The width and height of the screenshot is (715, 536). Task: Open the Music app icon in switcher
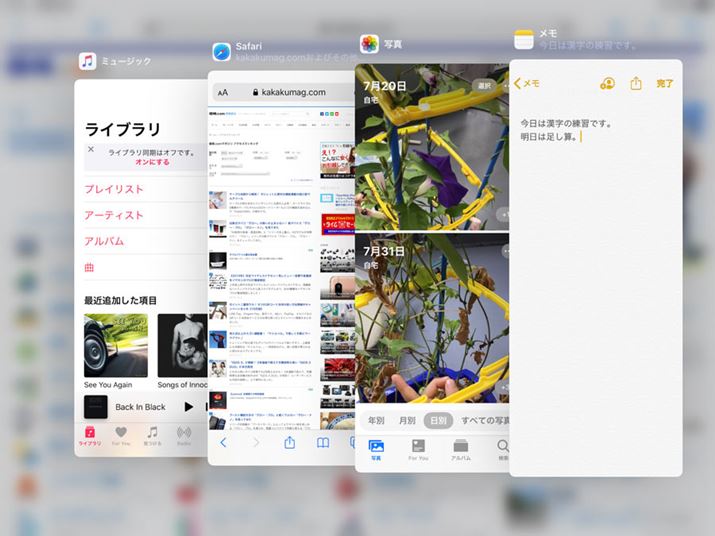(x=88, y=61)
